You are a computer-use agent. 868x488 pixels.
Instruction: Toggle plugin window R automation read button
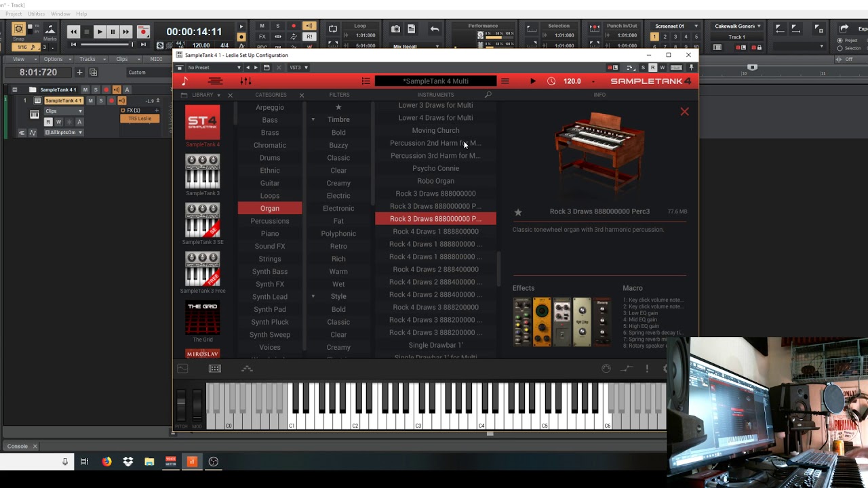[652, 68]
